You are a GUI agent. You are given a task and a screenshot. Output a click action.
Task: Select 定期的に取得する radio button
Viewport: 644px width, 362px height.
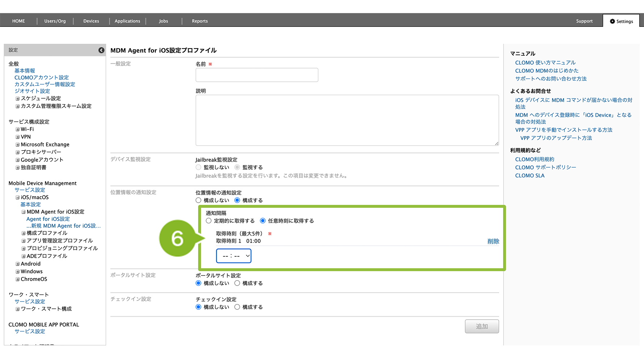click(x=209, y=221)
